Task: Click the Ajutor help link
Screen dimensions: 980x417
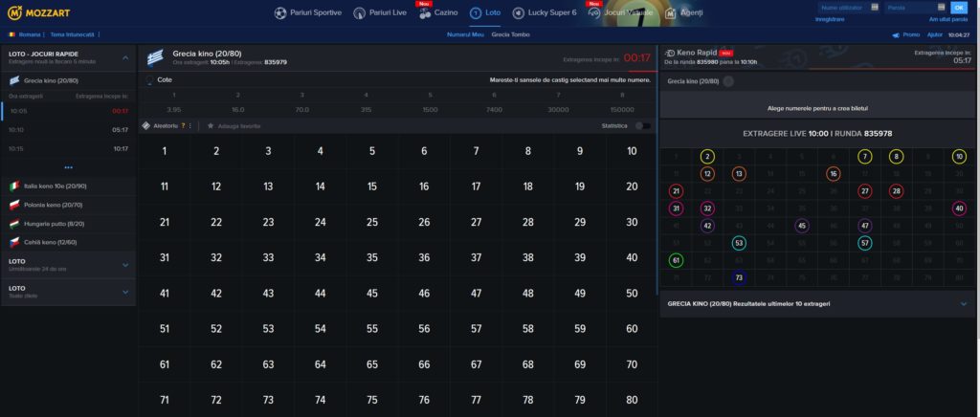Action: [x=935, y=35]
